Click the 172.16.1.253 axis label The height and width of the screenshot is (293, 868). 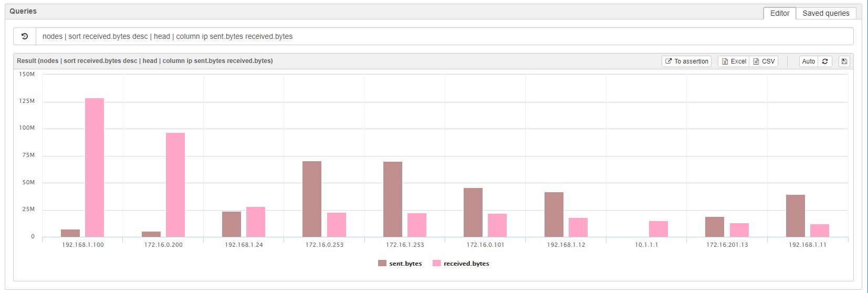tap(405, 245)
